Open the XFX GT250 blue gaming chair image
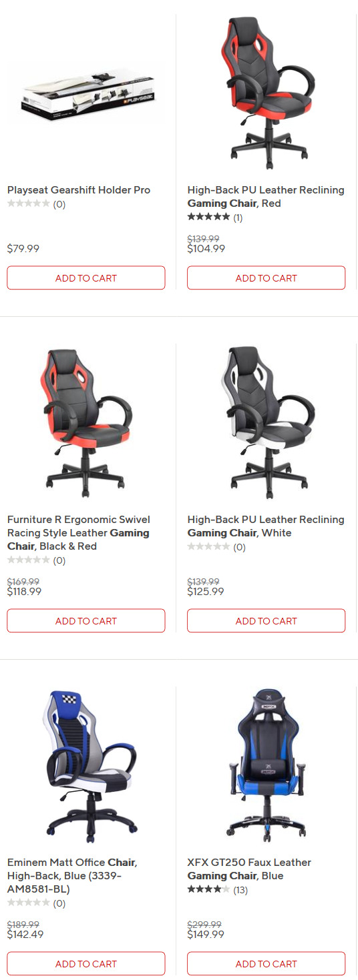 [x=266, y=766]
